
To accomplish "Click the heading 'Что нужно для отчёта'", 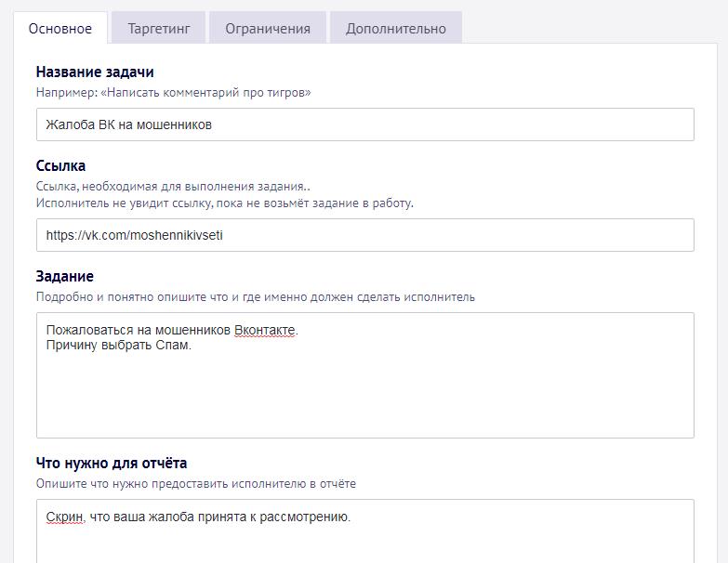I will 112,463.
